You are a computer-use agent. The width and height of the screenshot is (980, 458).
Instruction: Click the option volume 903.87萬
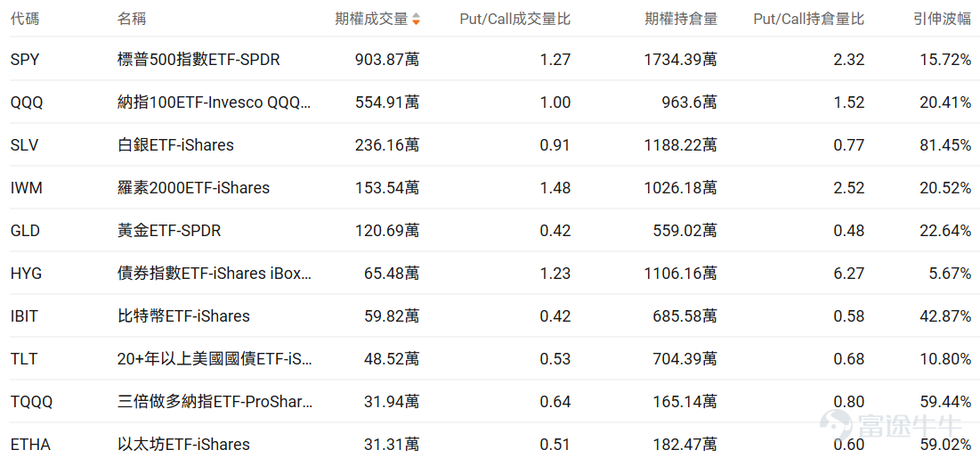click(x=387, y=60)
